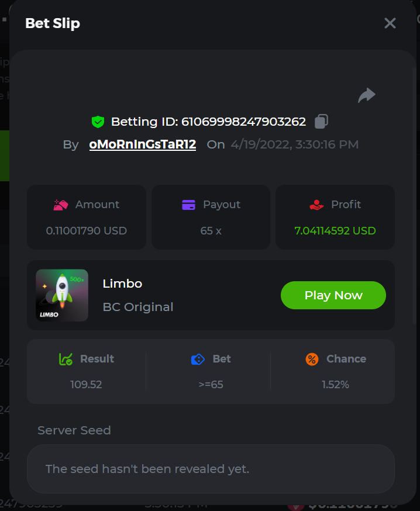Click the profit value 7.04114592 USD
This screenshot has height=511, width=420.
coord(335,230)
